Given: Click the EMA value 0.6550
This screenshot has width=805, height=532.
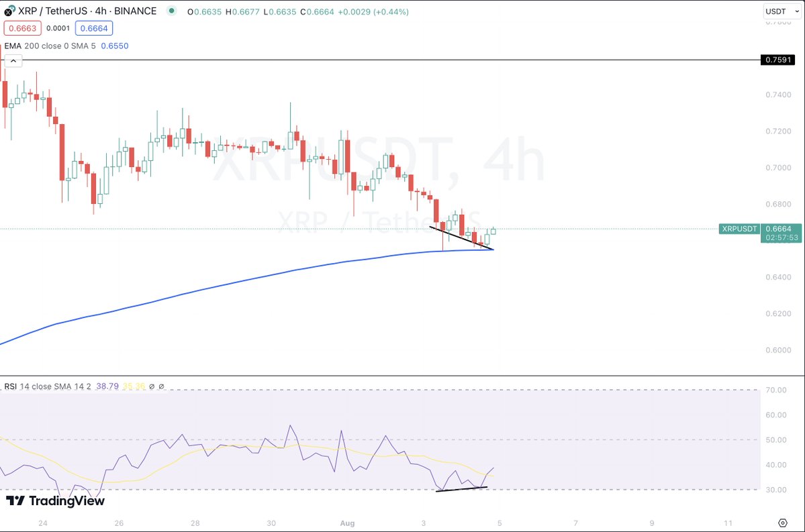Looking at the screenshot, I should 115,46.
